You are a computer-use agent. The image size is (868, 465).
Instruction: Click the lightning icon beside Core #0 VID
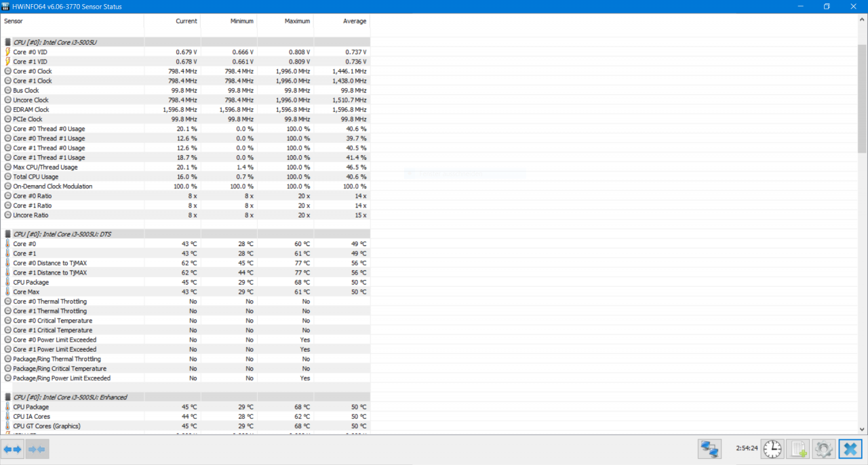(x=8, y=52)
